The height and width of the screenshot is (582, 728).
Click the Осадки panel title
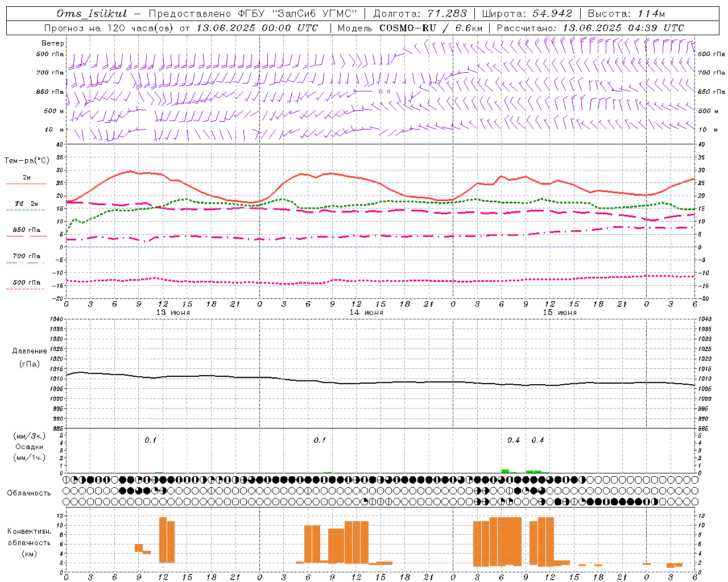pos(30,447)
